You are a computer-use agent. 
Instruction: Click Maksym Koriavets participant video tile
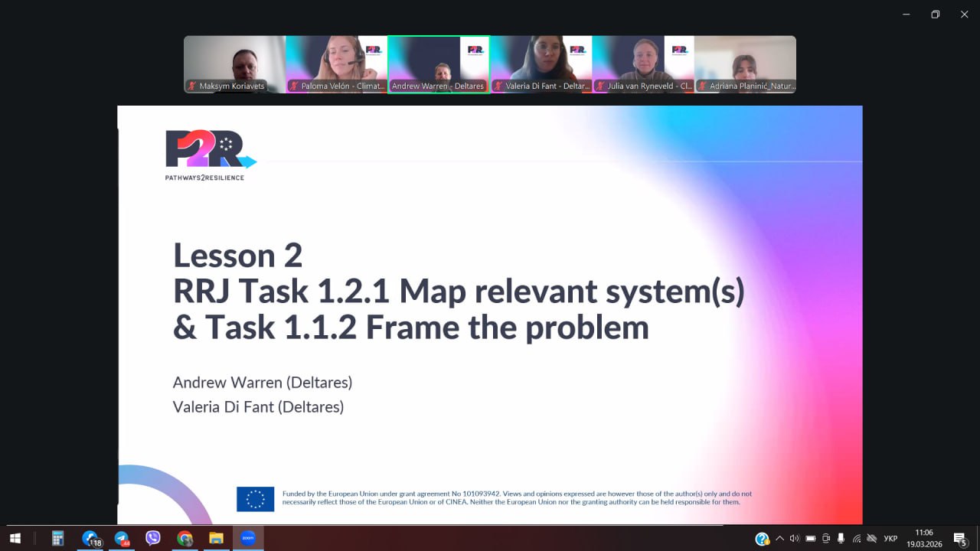click(x=234, y=64)
